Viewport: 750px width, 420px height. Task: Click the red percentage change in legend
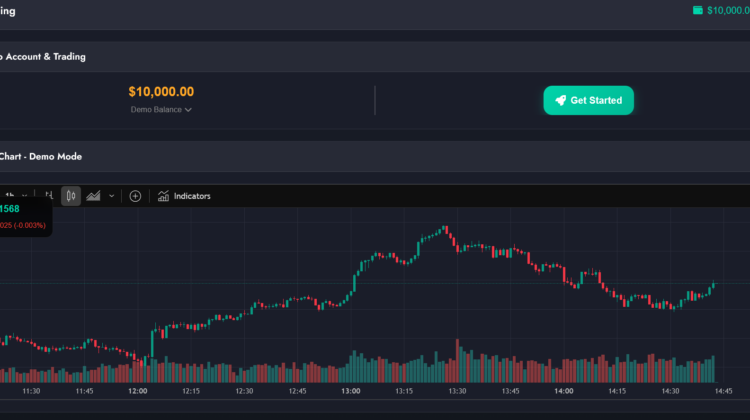click(20, 225)
